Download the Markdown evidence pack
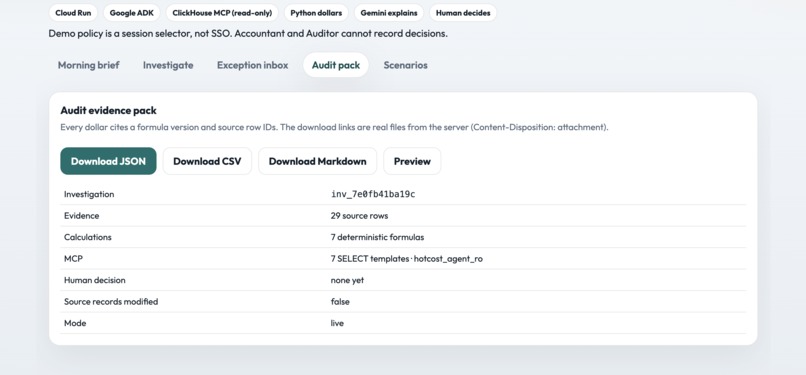Image resolution: width=806 pixels, height=375 pixels. [x=318, y=161]
